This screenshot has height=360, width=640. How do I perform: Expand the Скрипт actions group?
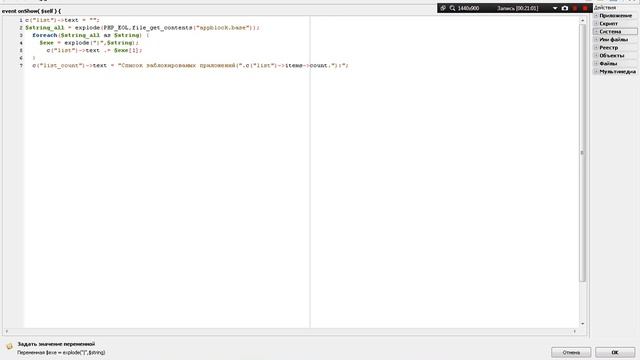(596, 24)
